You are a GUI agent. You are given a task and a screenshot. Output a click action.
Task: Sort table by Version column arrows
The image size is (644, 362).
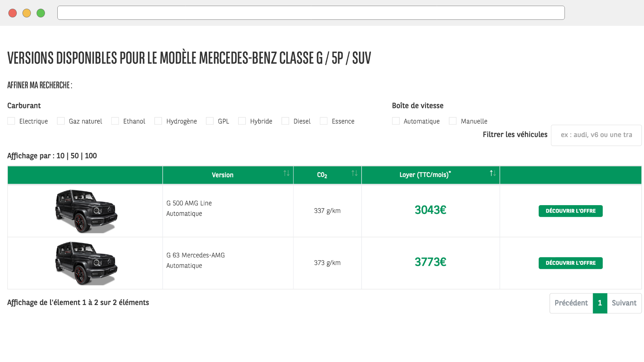tap(286, 173)
